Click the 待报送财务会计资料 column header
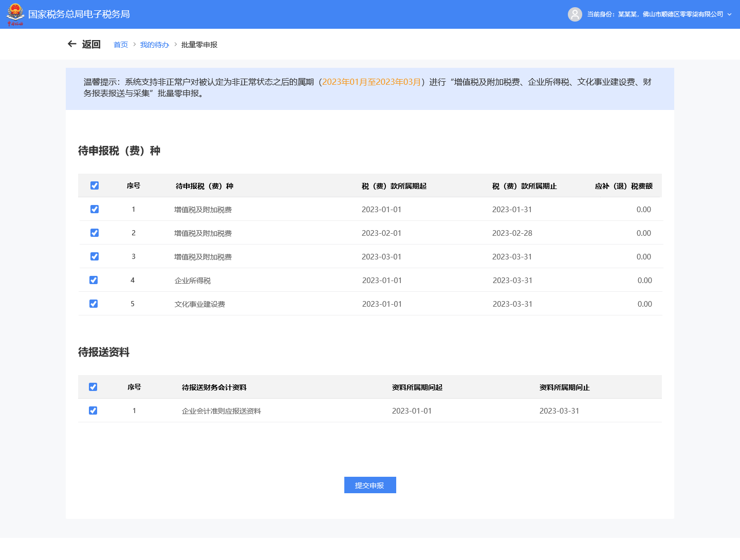Screen dimensions: 740x560 [214, 387]
